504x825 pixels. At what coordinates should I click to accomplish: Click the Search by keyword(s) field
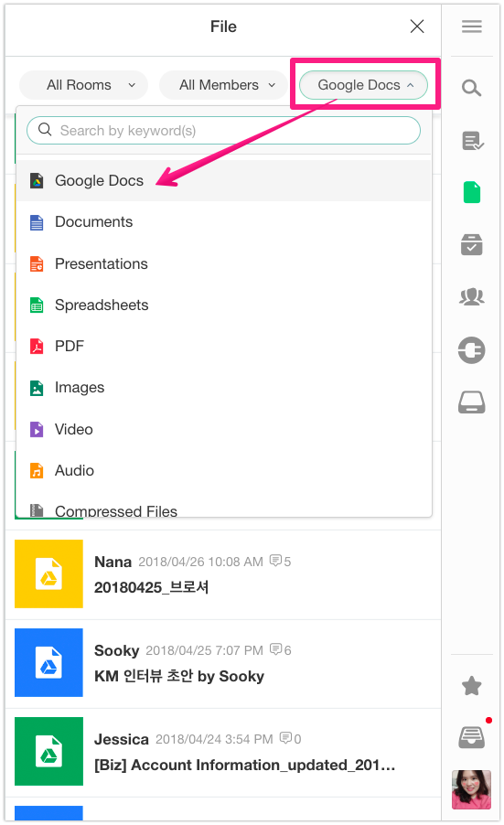click(x=223, y=131)
